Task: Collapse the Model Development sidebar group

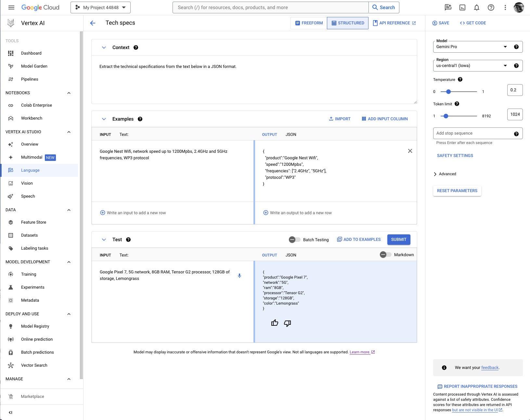Action: click(x=69, y=262)
